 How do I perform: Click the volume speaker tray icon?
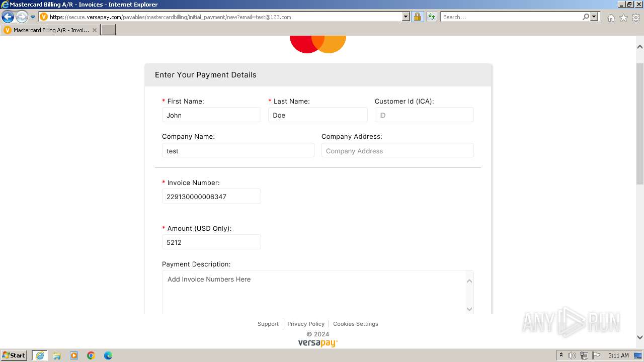(572, 355)
